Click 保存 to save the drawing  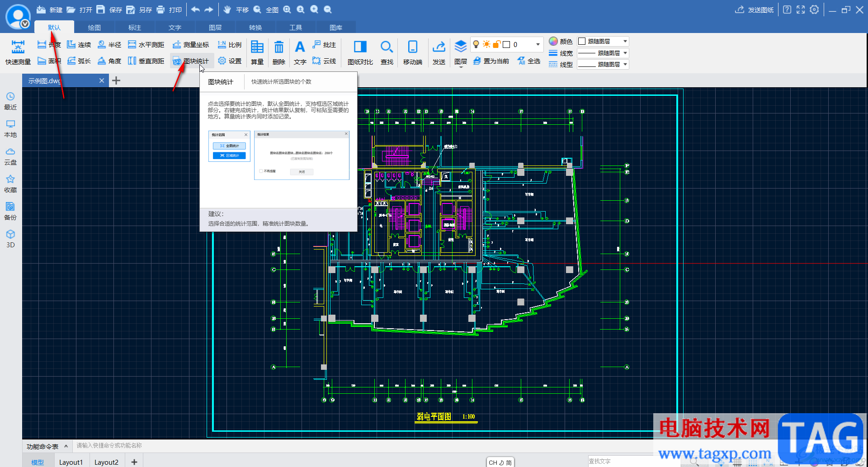pyautogui.click(x=109, y=9)
